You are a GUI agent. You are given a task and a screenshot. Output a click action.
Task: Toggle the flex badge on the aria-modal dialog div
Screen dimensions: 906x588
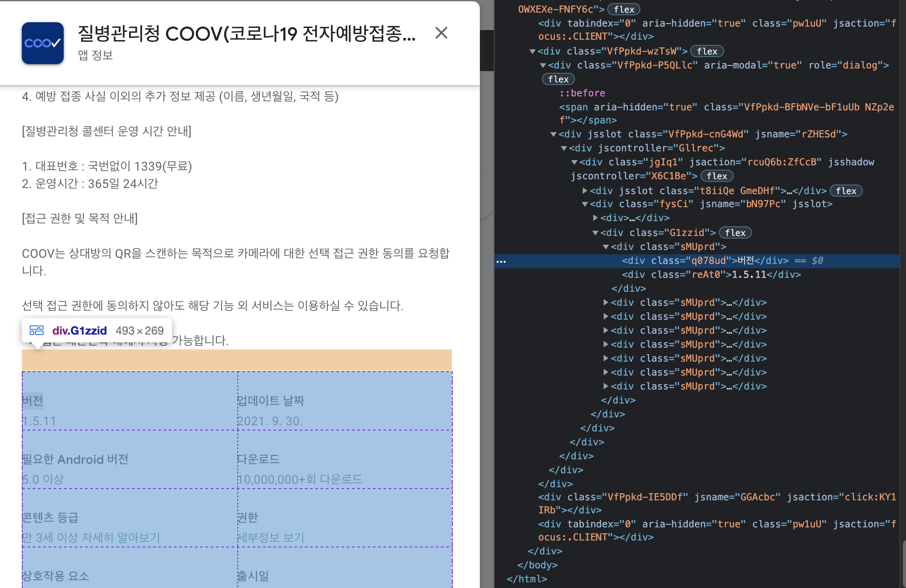click(557, 79)
